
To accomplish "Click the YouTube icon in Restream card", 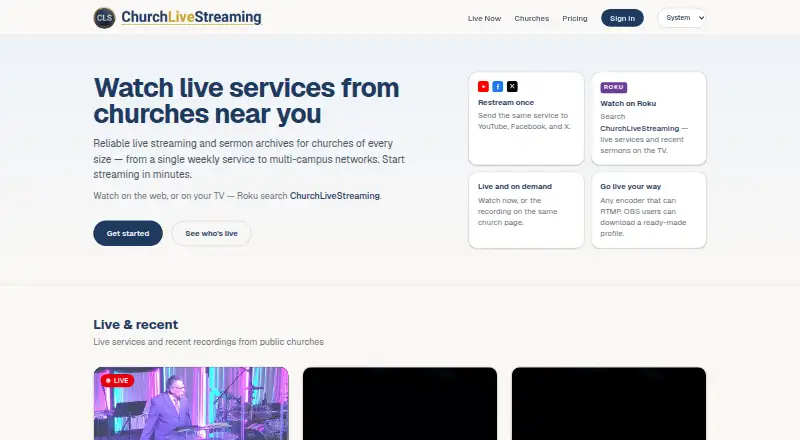I will pyautogui.click(x=483, y=87).
